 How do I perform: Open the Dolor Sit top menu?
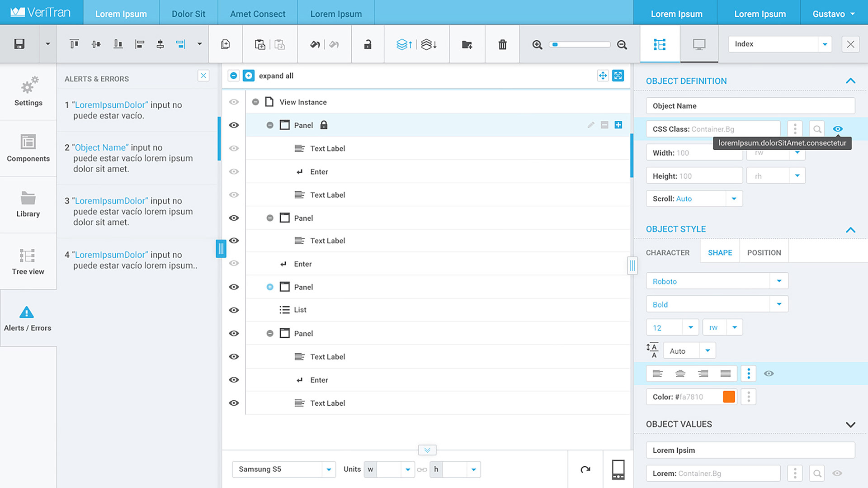coord(189,14)
